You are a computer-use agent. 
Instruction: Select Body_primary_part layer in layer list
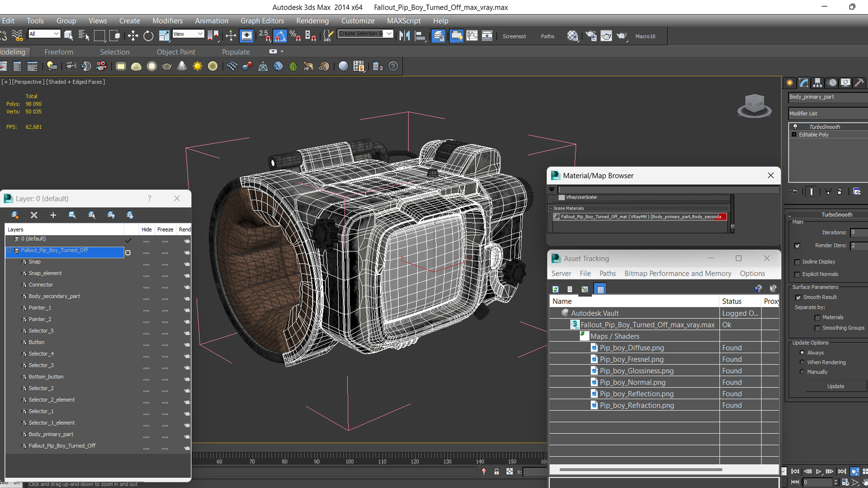click(50, 434)
